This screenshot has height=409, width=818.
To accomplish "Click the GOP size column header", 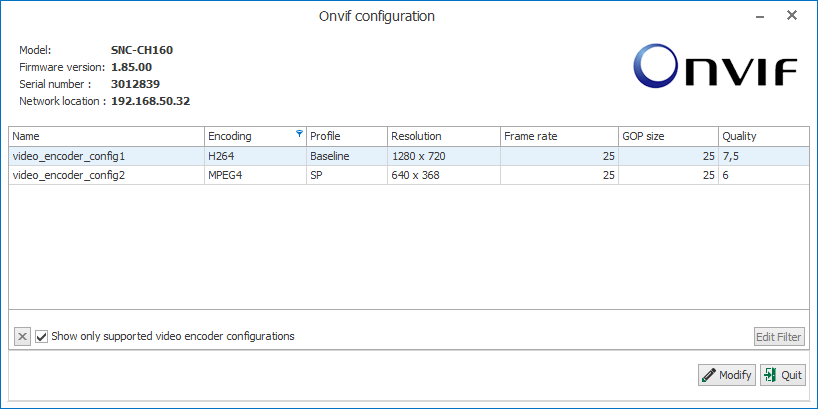I will coord(668,136).
